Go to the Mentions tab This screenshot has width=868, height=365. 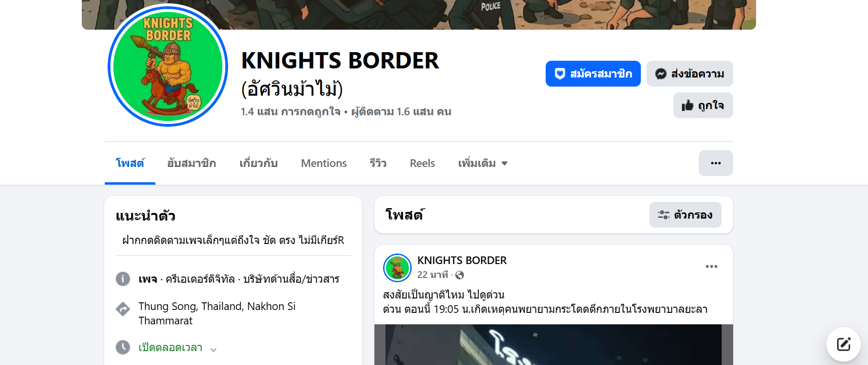(324, 163)
